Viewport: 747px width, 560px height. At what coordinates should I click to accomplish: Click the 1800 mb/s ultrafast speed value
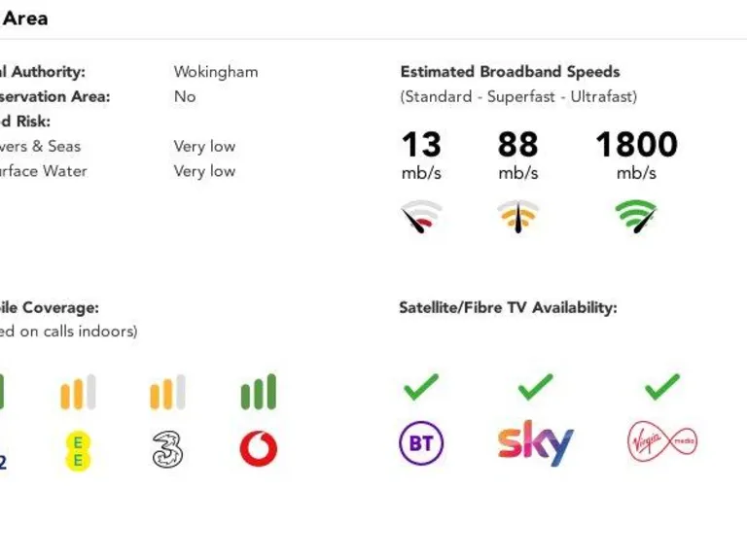[x=636, y=146]
